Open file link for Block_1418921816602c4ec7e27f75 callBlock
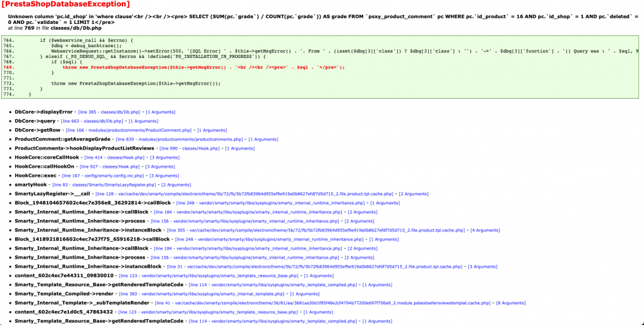 pyautogui.click(x=269, y=239)
